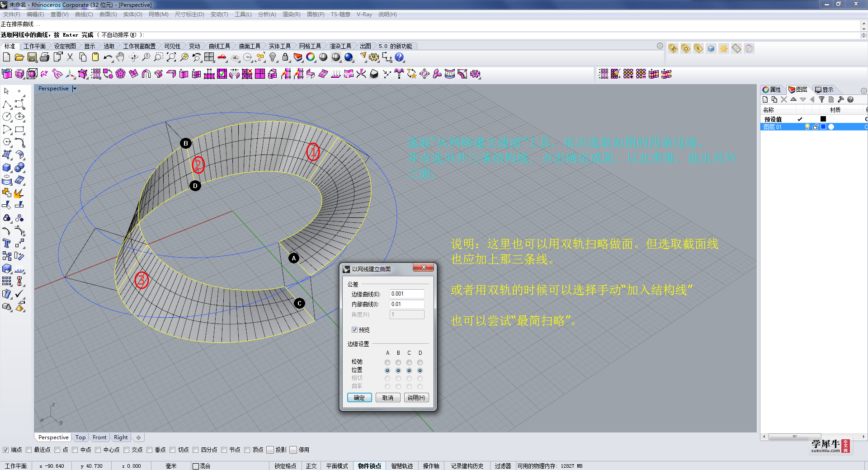Click the New file icon in toolbar
Screen dimensions: 868x470
pyautogui.click(x=6, y=57)
